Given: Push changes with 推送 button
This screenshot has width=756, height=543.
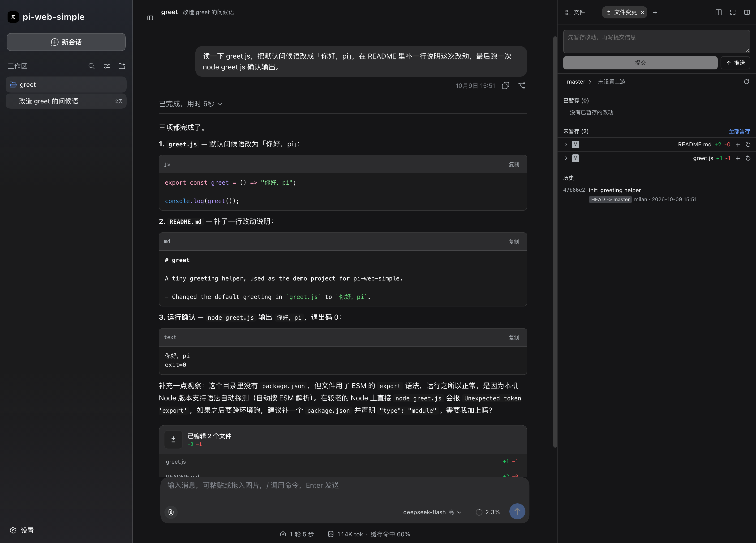Looking at the screenshot, I should click(x=735, y=63).
